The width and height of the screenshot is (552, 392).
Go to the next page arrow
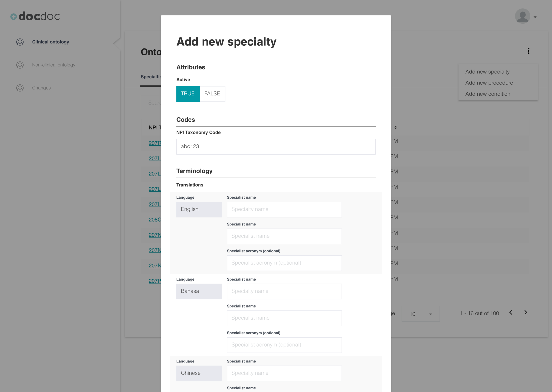[x=526, y=313]
